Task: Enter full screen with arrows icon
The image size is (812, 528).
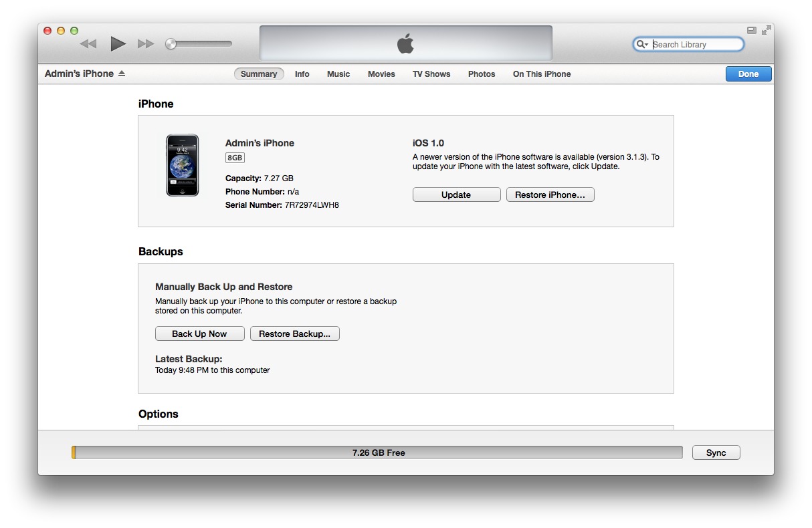Action: (766, 30)
